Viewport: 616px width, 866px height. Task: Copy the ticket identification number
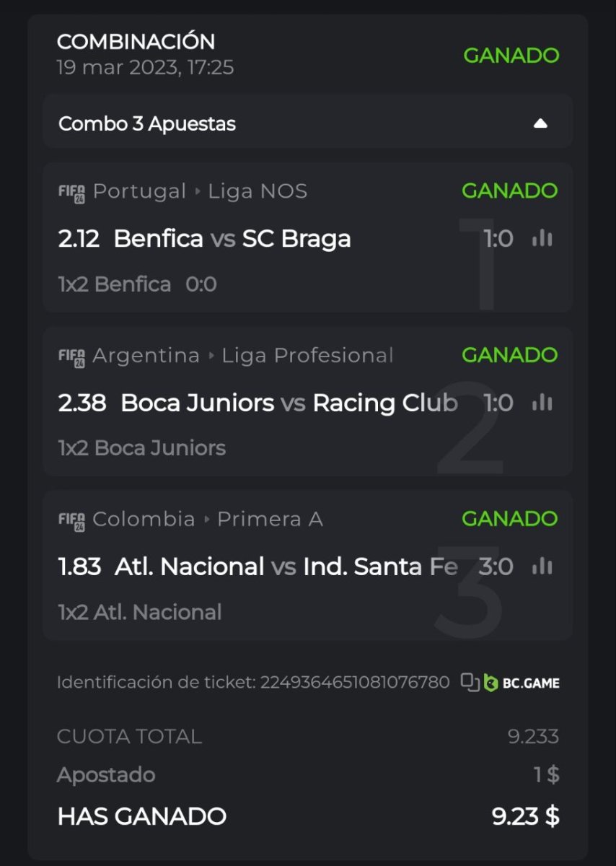tap(470, 682)
